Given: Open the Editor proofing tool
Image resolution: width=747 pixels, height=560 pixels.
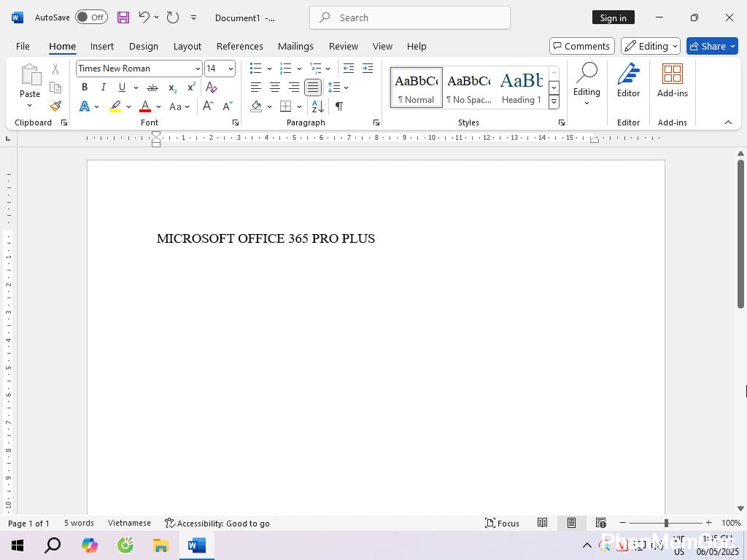Looking at the screenshot, I should coord(628,80).
